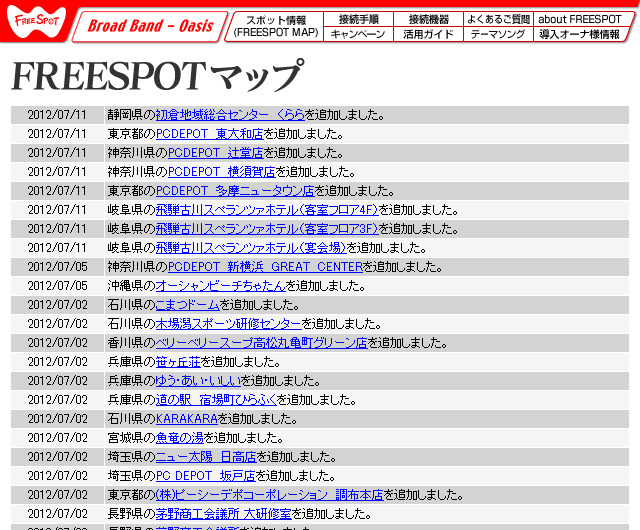Open 飛騨古川スペランツァホテル(宴会場) link
This screenshot has height=530, width=640.
251,248
